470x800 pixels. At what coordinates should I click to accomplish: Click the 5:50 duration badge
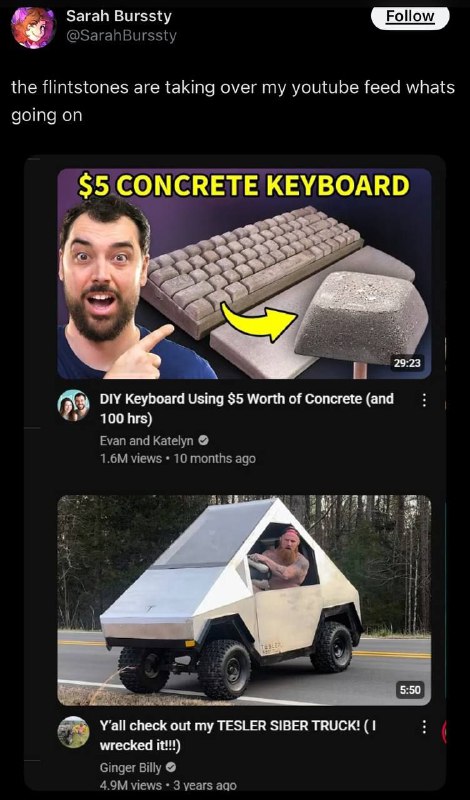click(x=410, y=689)
